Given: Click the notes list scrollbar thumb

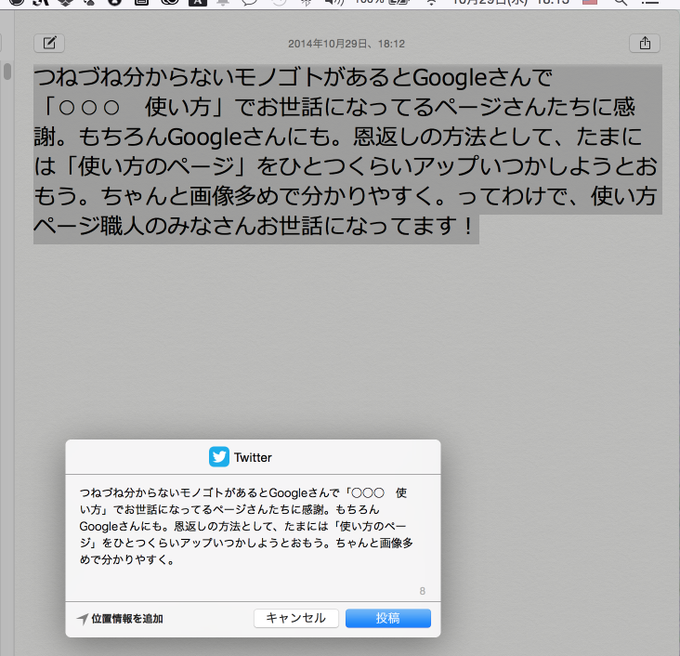Looking at the screenshot, I should (x=7, y=72).
